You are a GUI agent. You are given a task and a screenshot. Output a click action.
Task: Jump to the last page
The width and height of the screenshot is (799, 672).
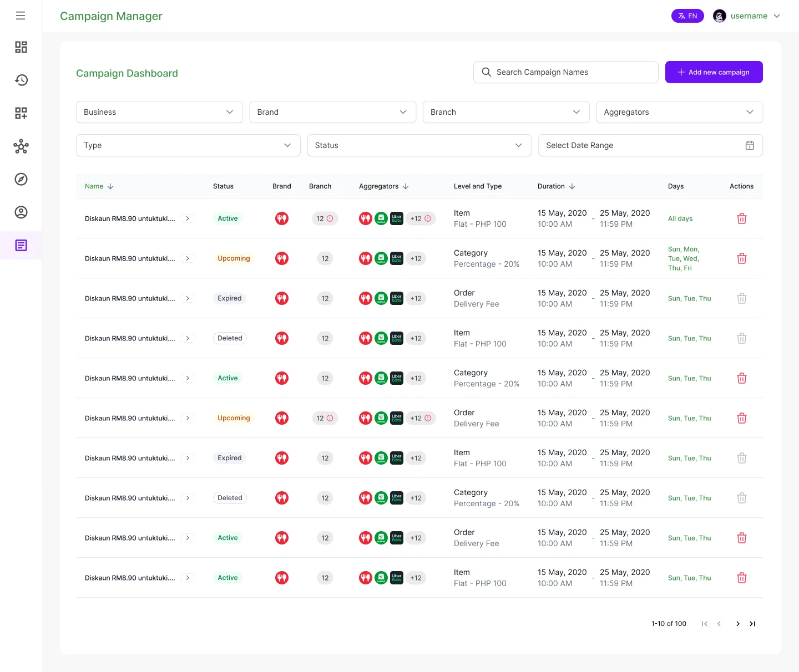[752, 624]
